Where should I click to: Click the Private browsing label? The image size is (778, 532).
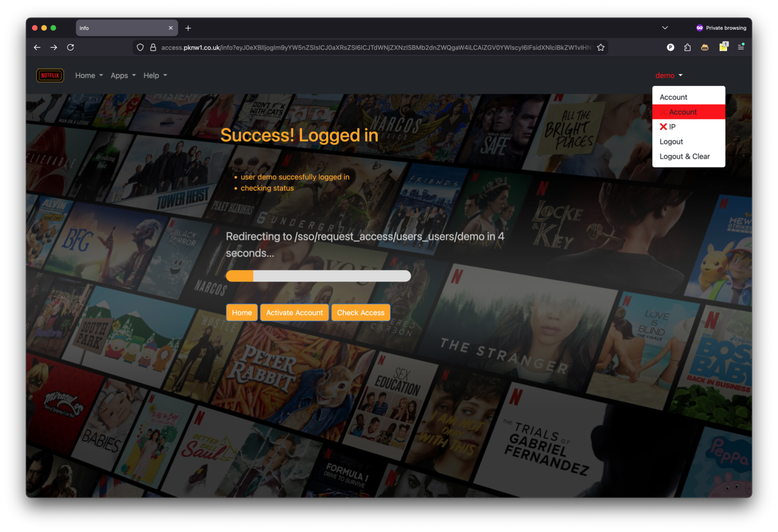(726, 28)
